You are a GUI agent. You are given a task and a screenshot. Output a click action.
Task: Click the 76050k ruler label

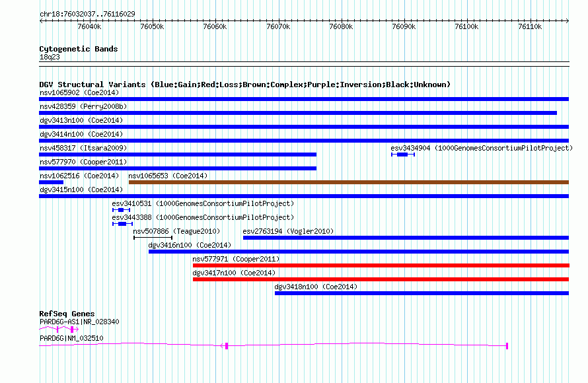(152, 26)
